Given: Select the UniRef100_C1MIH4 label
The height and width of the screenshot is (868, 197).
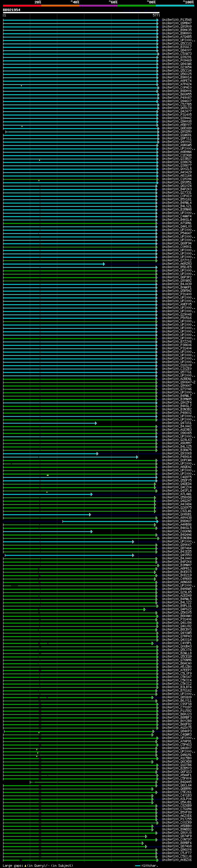Looking at the screenshot, I should coord(176,179).
